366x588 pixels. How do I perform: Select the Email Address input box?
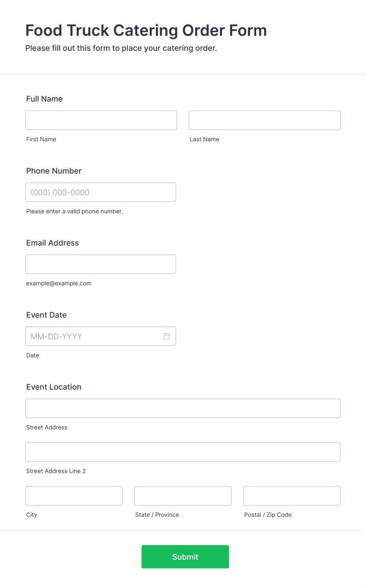click(101, 264)
